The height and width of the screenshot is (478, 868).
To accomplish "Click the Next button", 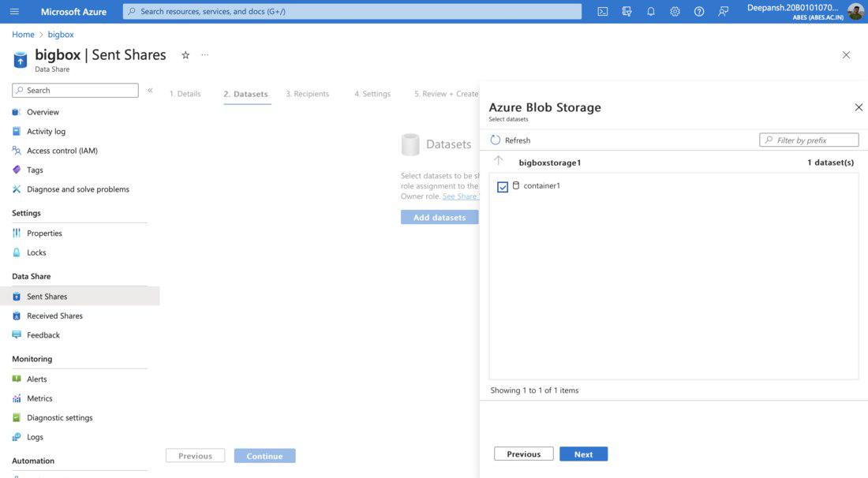I will pos(583,454).
